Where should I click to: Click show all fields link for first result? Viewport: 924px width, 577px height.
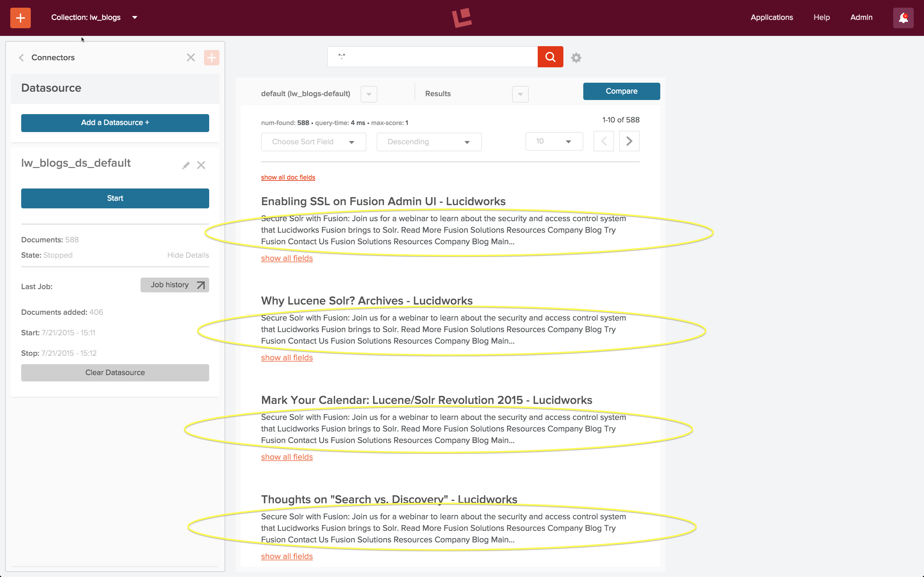(x=287, y=258)
